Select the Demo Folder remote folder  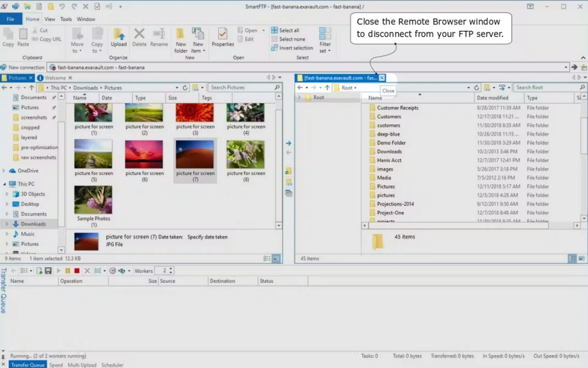click(x=391, y=143)
